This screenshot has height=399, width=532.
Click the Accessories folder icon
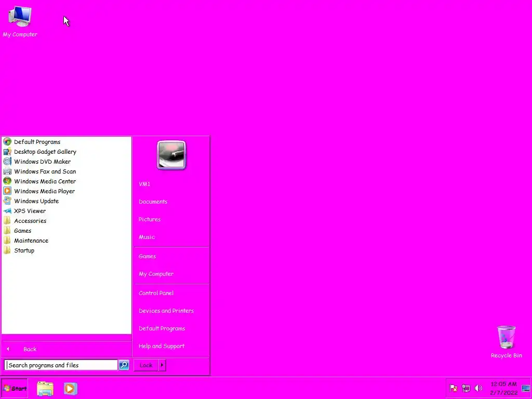click(x=7, y=220)
